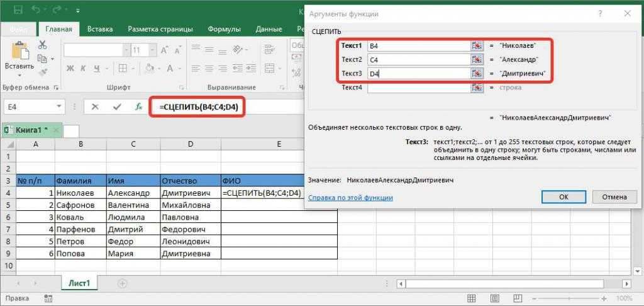Toggle bold formatting (Ж)

(70, 69)
